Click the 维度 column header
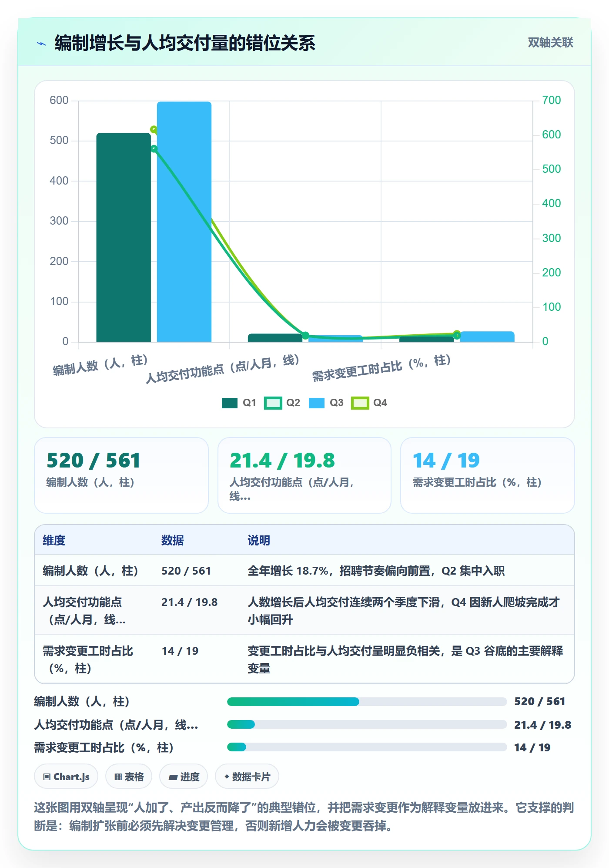The height and width of the screenshot is (868, 609). click(54, 540)
